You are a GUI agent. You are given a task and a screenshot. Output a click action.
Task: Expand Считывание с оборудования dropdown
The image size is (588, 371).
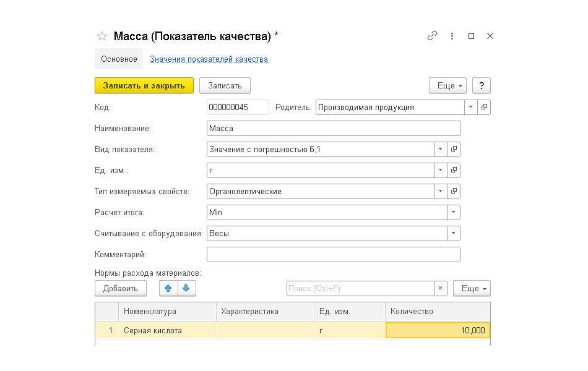(x=453, y=233)
